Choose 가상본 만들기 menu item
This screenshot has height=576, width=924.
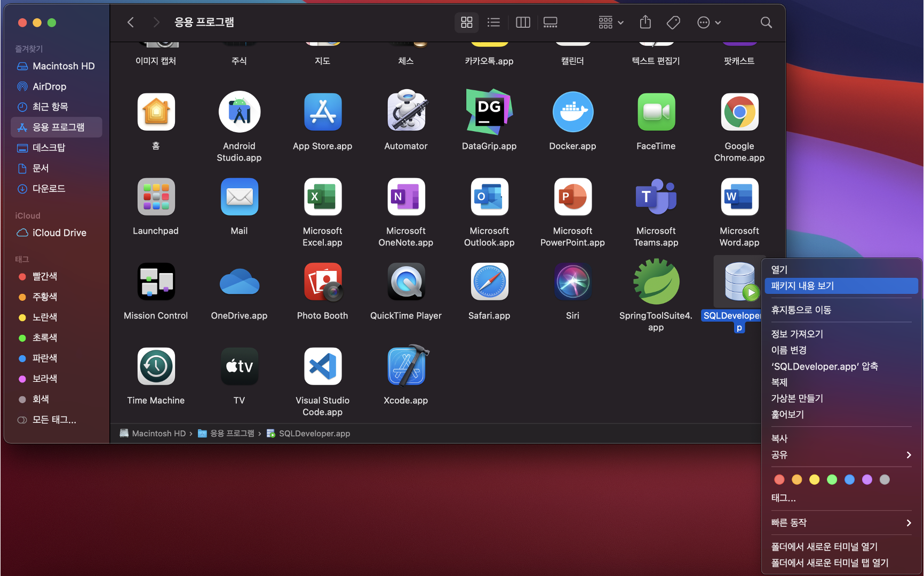(841, 398)
